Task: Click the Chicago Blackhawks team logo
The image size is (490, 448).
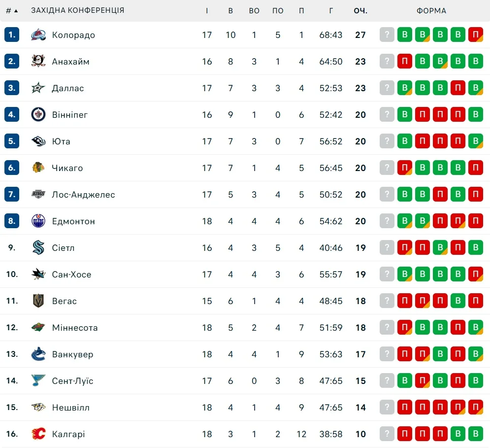Action: coord(38,168)
